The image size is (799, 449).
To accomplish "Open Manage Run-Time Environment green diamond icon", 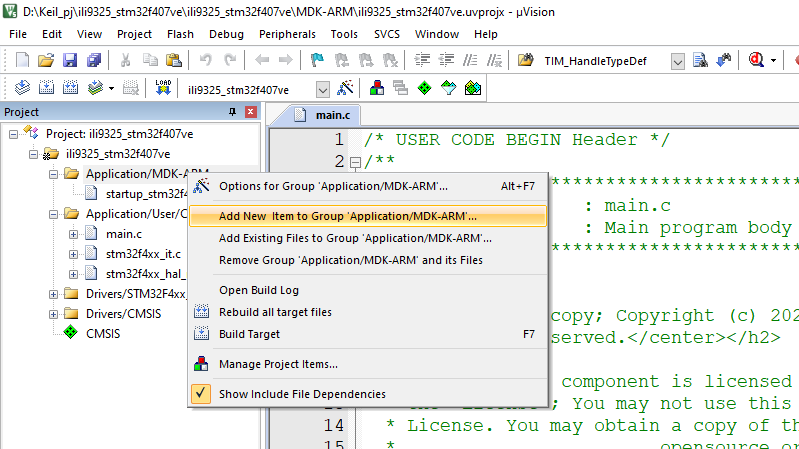I will (424, 88).
